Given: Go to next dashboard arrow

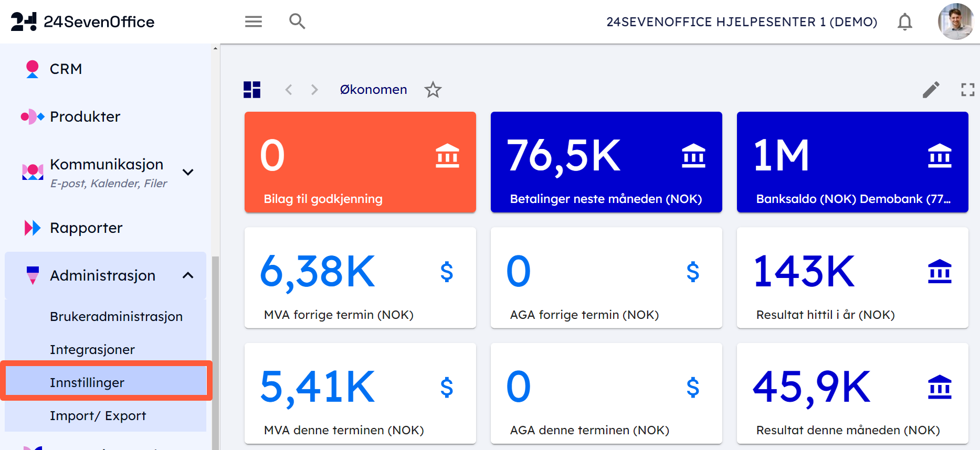Looking at the screenshot, I should pyautogui.click(x=314, y=90).
